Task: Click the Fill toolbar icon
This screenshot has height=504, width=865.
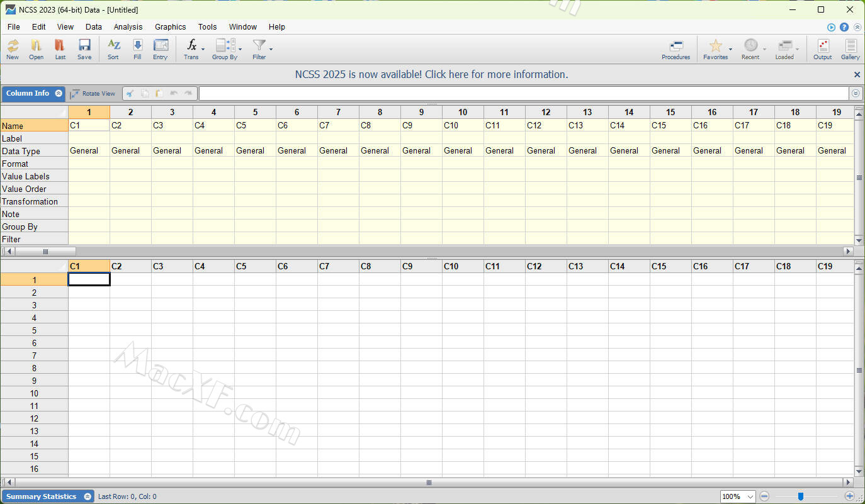Action: click(137, 48)
